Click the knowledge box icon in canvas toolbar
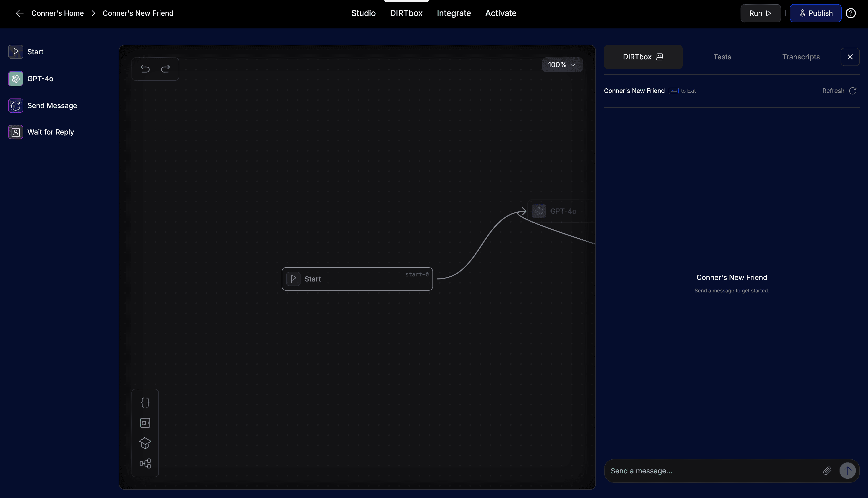 pyautogui.click(x=145, y=443)
